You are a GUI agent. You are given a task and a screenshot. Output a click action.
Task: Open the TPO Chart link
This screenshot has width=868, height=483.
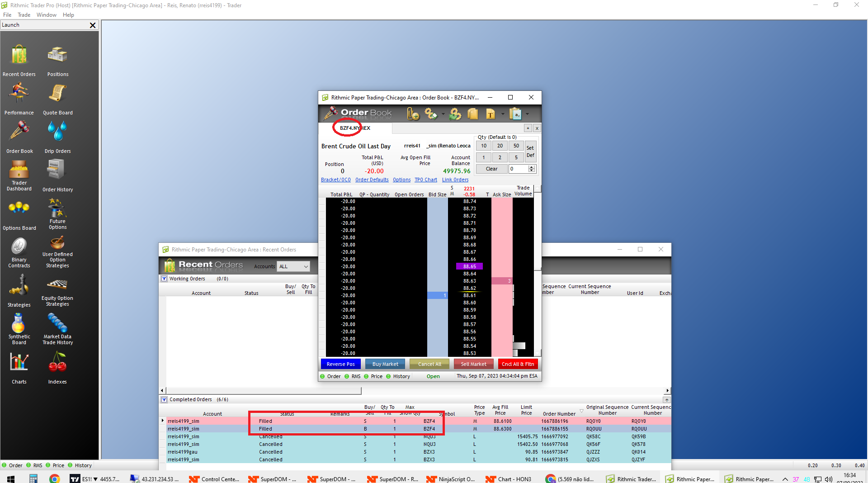[x=425, y=180]
